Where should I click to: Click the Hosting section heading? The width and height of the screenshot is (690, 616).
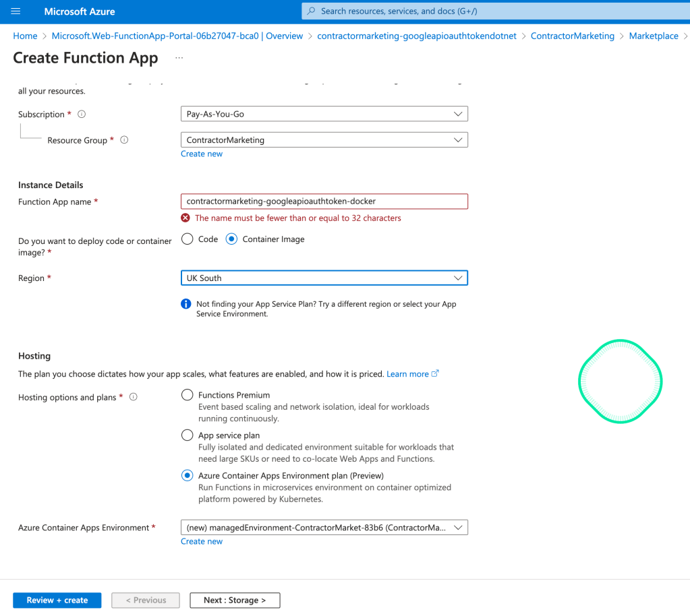[34, 356]
